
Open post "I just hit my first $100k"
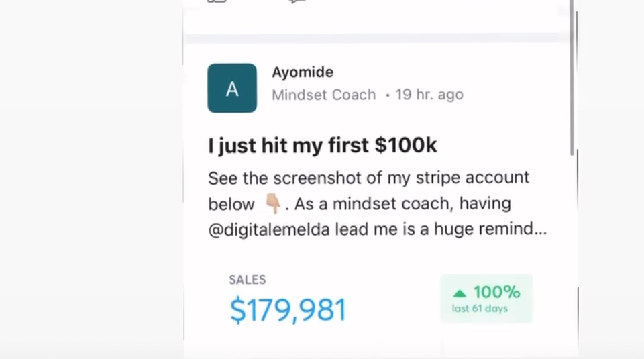click(323, 146)
